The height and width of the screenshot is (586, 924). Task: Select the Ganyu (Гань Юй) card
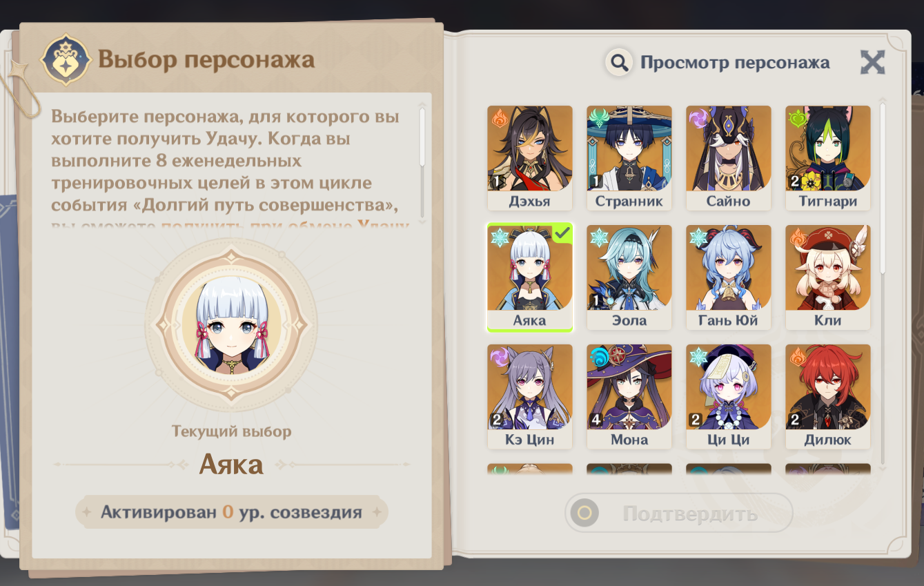click(x=728, y=277)
